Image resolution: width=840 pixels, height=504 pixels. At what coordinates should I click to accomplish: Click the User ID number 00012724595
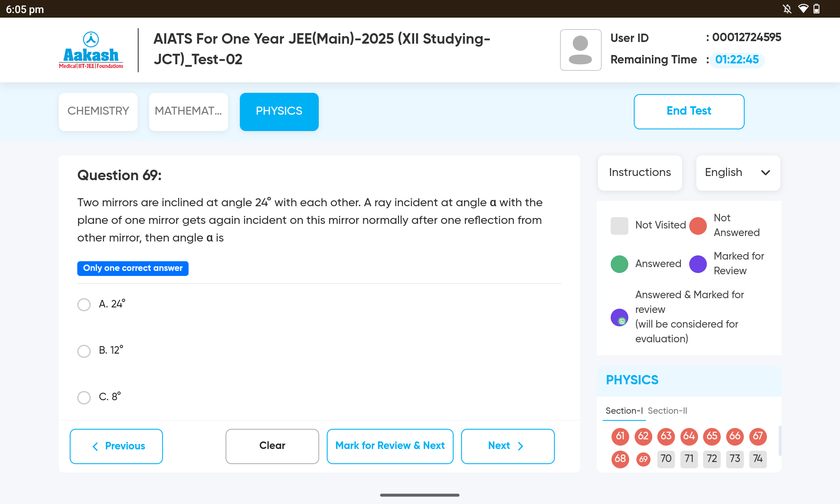(x=747, y=37)
